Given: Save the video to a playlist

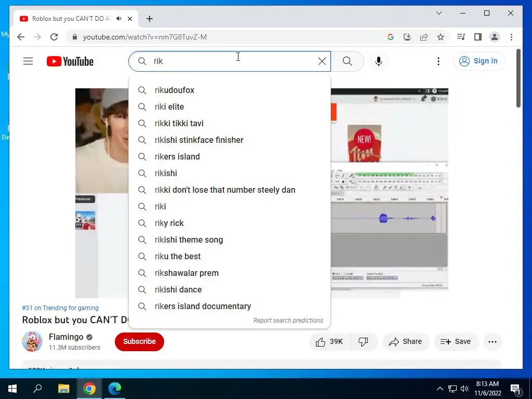Looking at the screenshot, I should tap(456, 342).
